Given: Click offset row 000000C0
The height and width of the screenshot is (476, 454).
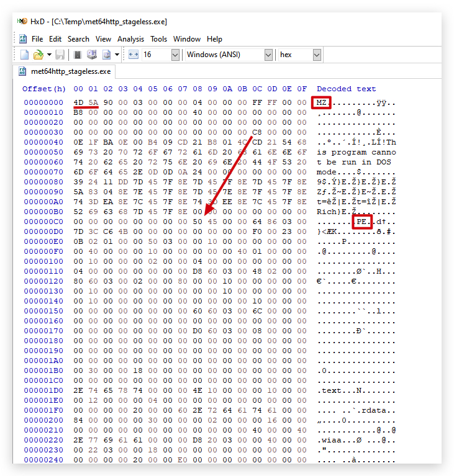Looking at the screenshot, I should click(43, 222).
